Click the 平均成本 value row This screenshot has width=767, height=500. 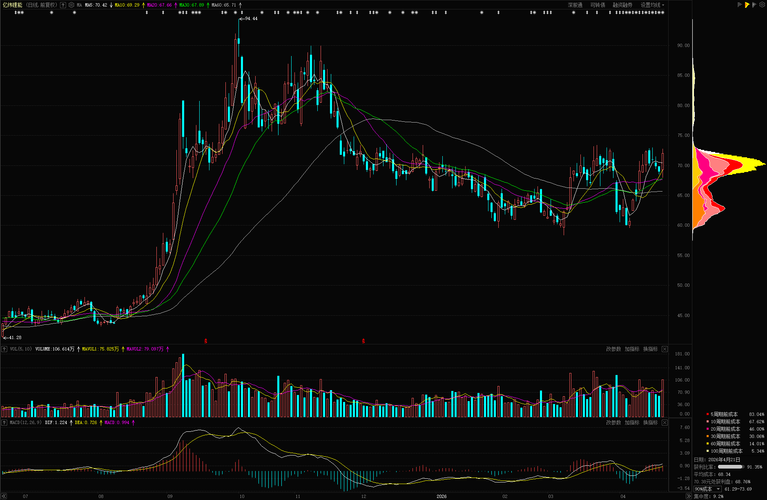tap(712, 474)
